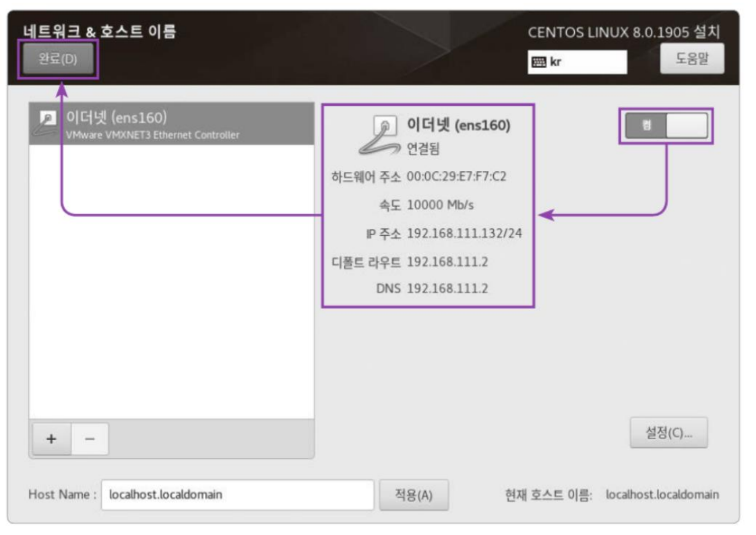
Task: Toggle the ens160 Ethernet connection switch
Action: point(666,126)
